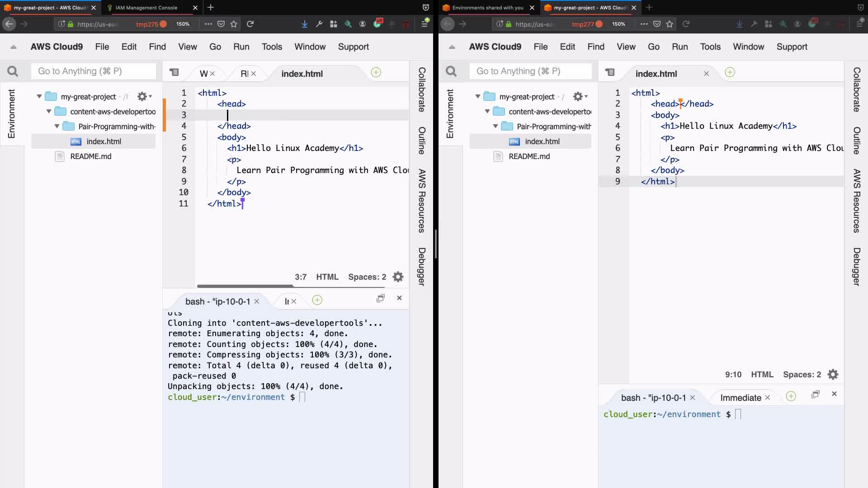Switch to the Immediate tab in right window
The width and height of the screenshot is (868, 488).
740,398
